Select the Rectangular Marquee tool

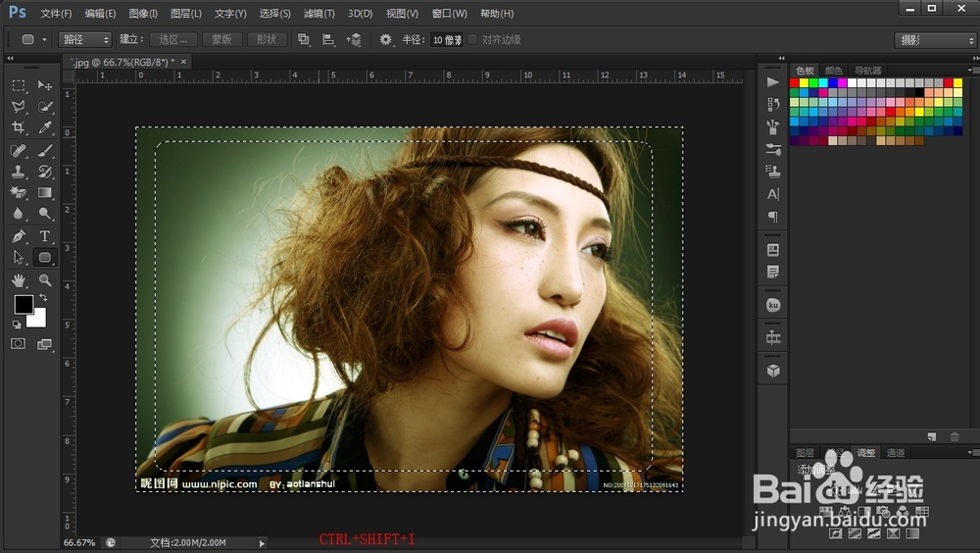coord(19,86)
